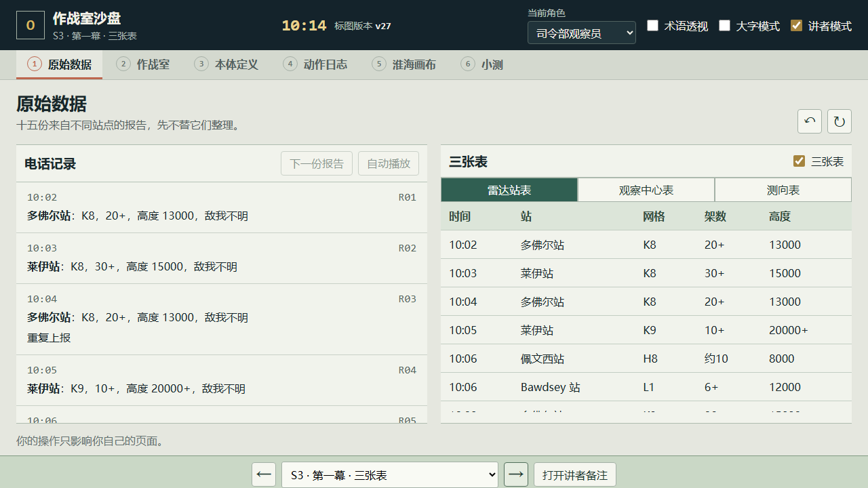Viewport: 868px width, 488px height.
Task: Select the 测向表 table tab
Action: pyautogui.click(x=783, y=190)
